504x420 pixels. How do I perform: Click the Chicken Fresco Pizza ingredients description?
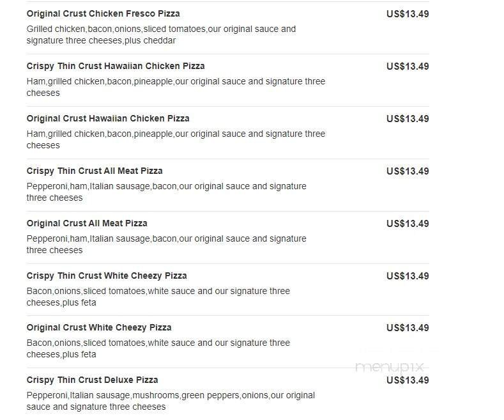pos(161,35)
